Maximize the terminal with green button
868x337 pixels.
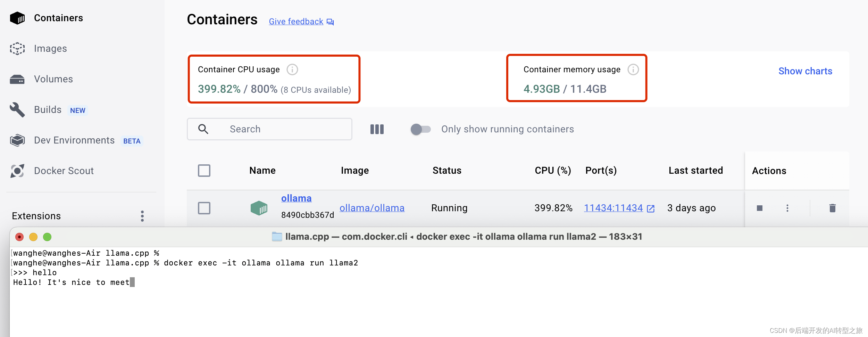tap(47, 237)
